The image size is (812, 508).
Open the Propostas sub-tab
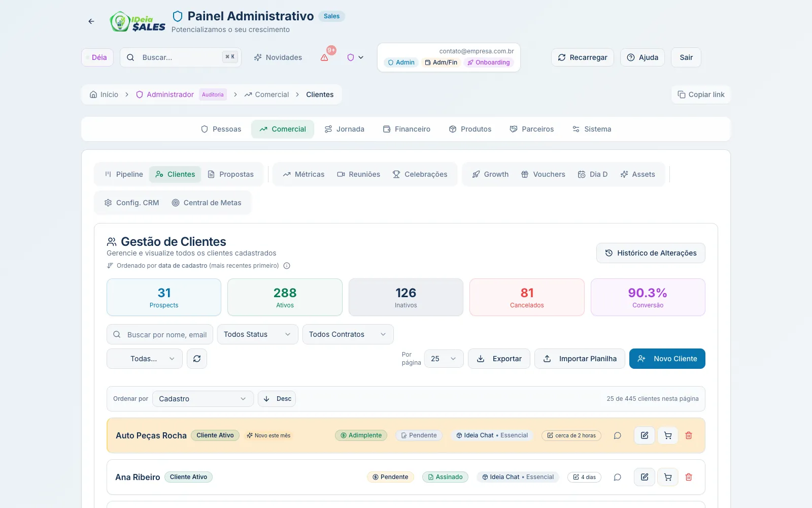(231, 174)
